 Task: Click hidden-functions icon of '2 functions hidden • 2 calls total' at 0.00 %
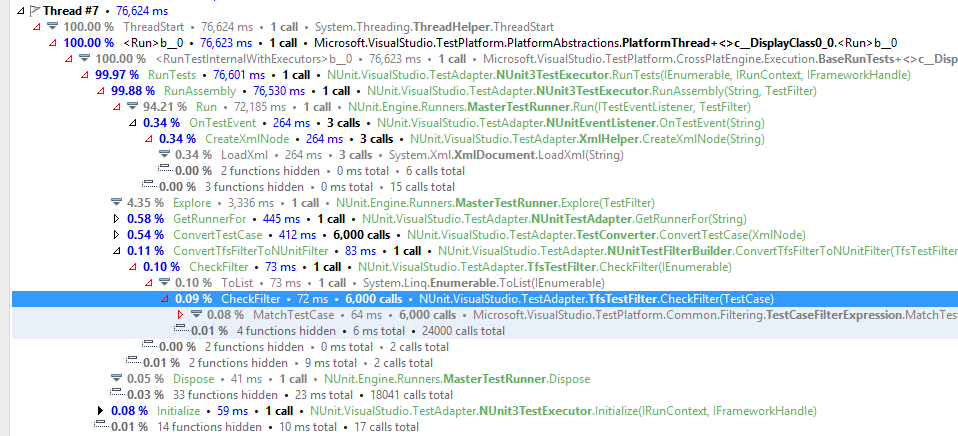[x=149, y=346]
